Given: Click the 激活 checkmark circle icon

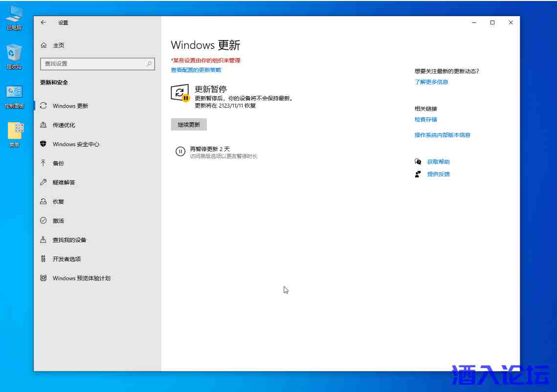Looking at the screenshot, I should click(44, 221).
